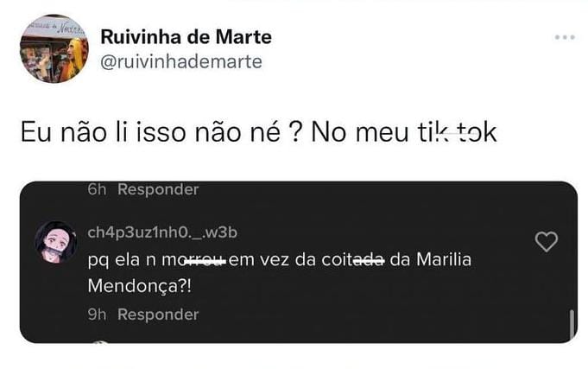Open the three-dot more options menu
This screenshot has height=369, width=588.
(565, 37)
